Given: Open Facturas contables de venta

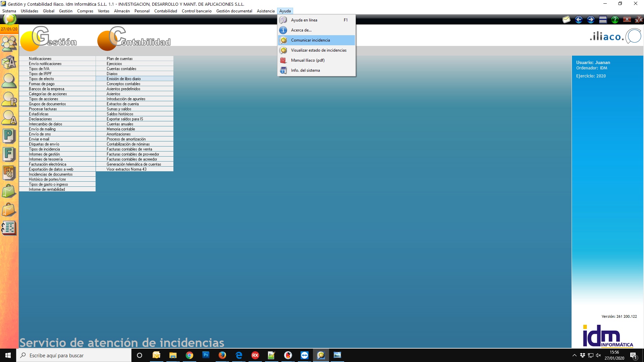Looking at the screenshot, I should point(135,149).
